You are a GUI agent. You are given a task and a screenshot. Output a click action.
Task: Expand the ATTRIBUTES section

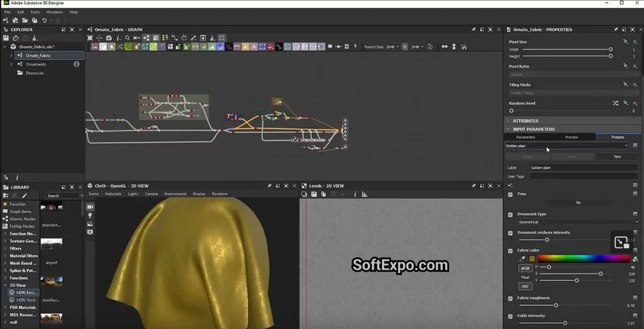pos(508,121)
